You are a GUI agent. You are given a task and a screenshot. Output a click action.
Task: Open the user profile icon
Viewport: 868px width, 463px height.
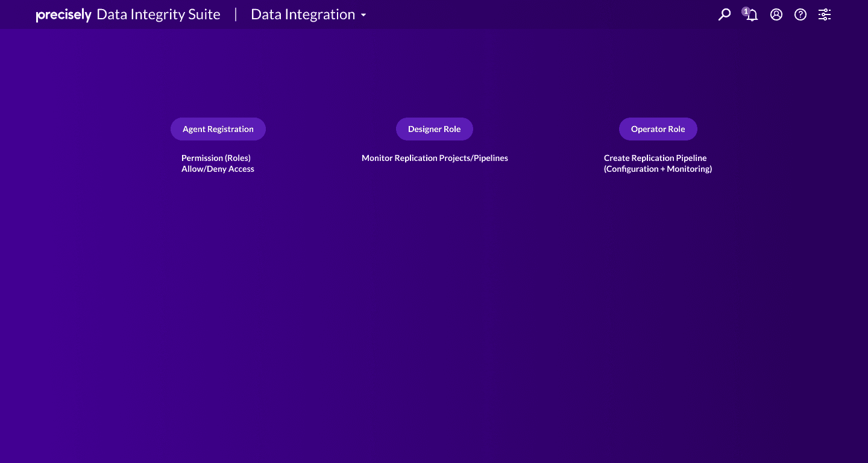(x=776, y=14)
